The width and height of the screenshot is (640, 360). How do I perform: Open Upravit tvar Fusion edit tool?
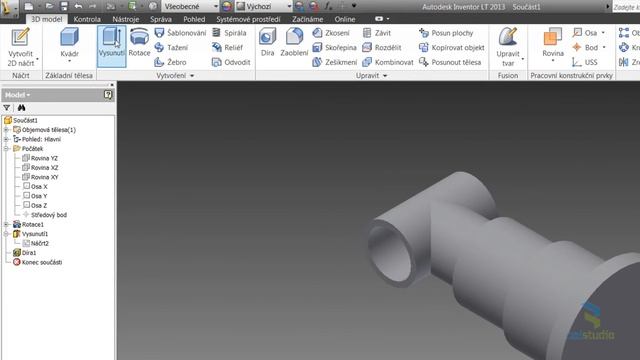click(x=508, y=47)
